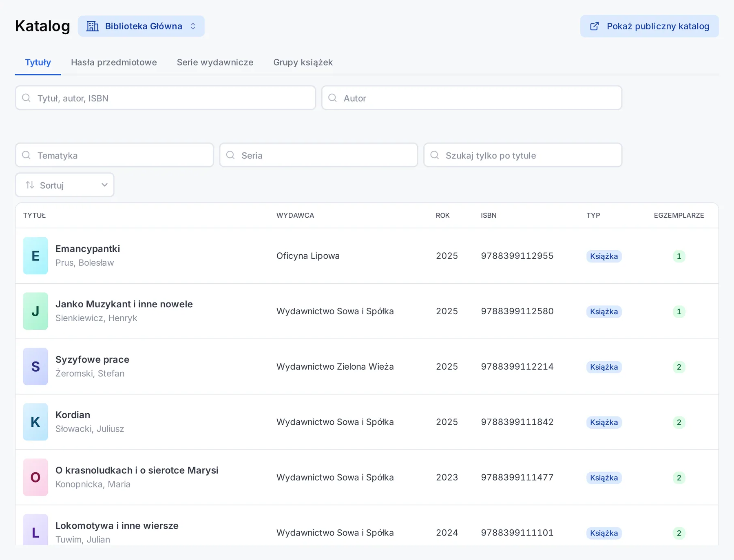
Task: Focus the Tytuł, autor, ISBN search field
Action: pos(166,98)
